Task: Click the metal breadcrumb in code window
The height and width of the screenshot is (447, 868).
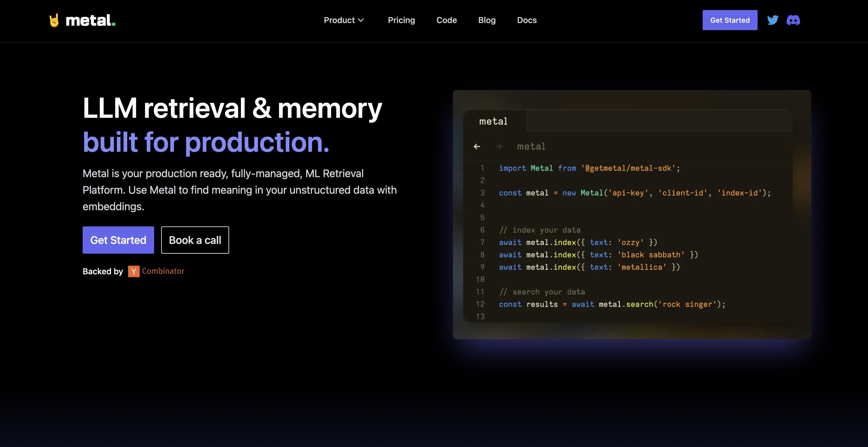Action: pos(531,146)
